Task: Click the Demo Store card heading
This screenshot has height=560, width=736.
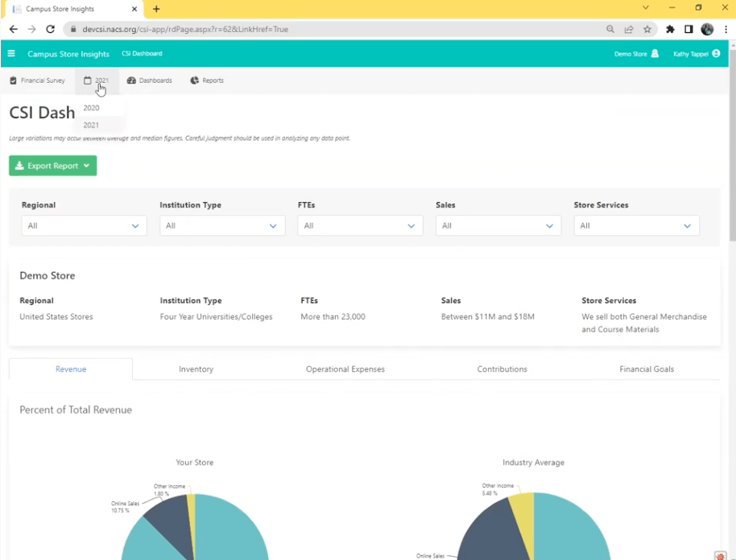Action: tap(47, 275)
